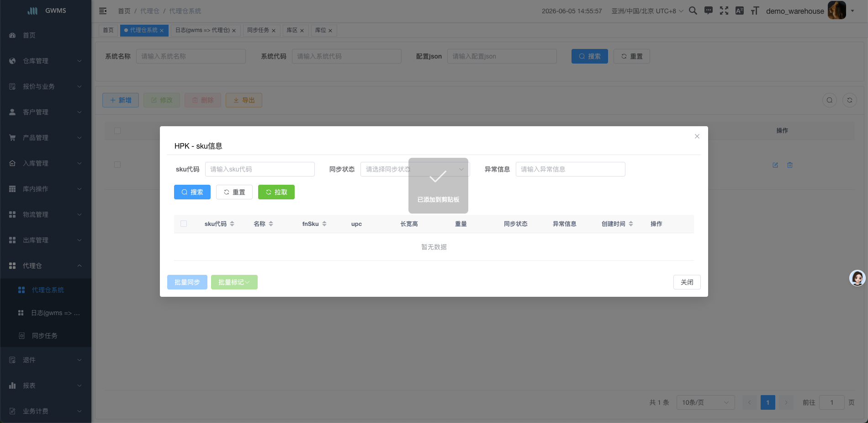Sort by 创建时间 column arrows
This screenshot has width=868, height=423.
[x=631, y=224]
